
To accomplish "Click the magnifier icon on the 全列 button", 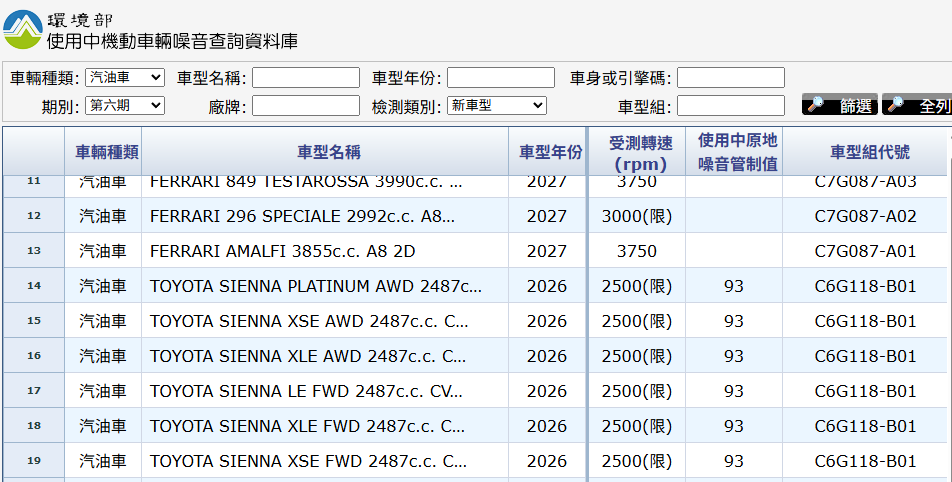I will tap(896, 104).
